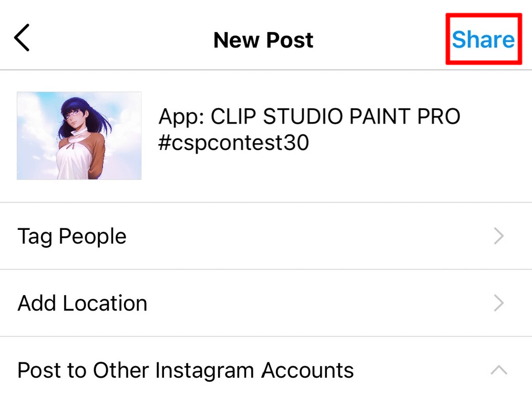Viewport: 532px width, 404px height.
Task: Click the Add Location chevron arrow
Action: pos(499,303)
